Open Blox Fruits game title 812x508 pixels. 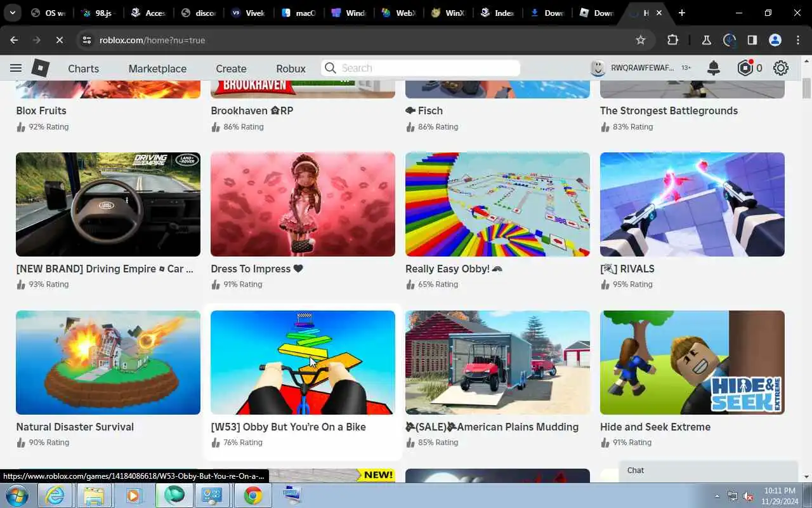coord(41,110)
